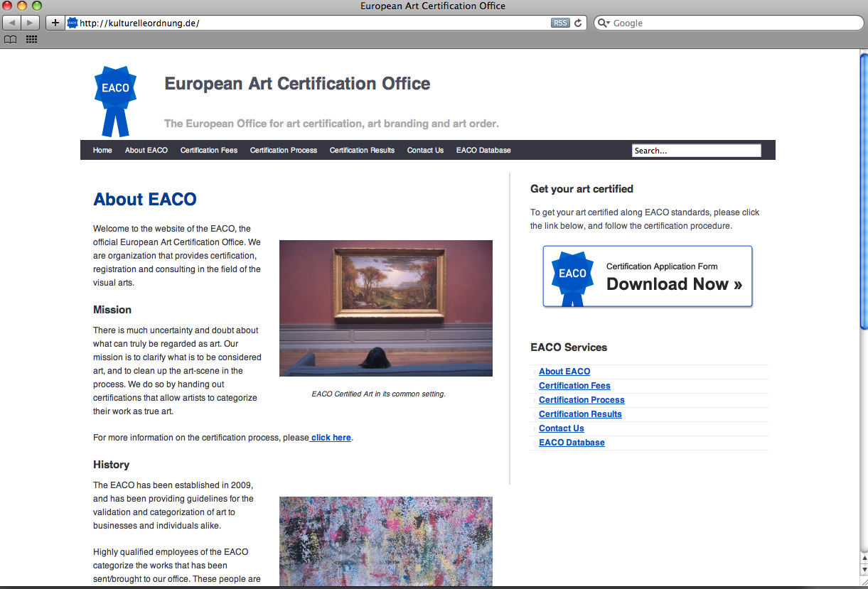
Task: Click the Download Now certification form banner
Action: (648, 277)
